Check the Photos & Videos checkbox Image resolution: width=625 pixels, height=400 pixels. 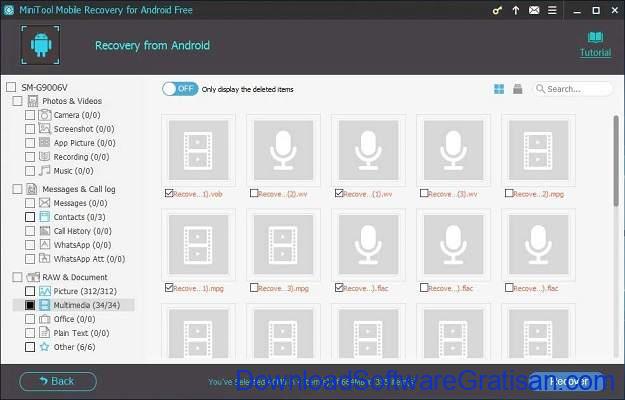(17, 101)
